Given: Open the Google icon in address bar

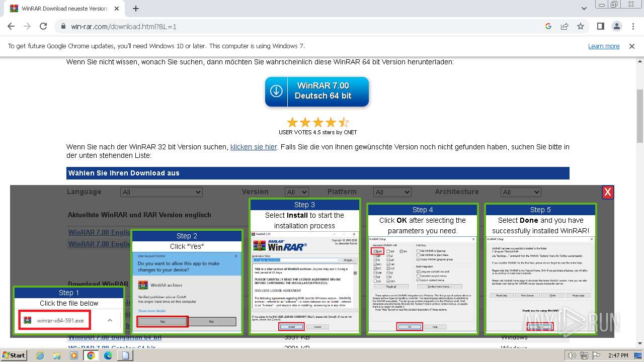Looking at the screenshot, I should (x=548, y=26).
